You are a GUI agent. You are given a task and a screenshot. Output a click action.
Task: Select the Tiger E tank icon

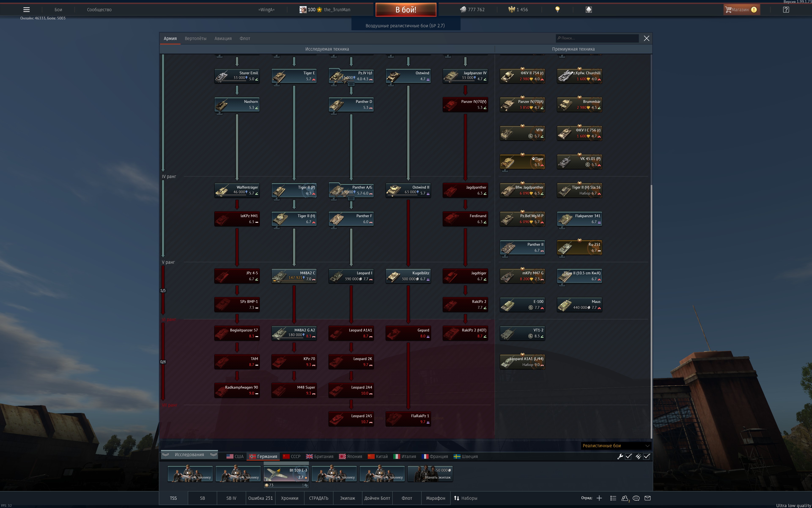[294, 76]
